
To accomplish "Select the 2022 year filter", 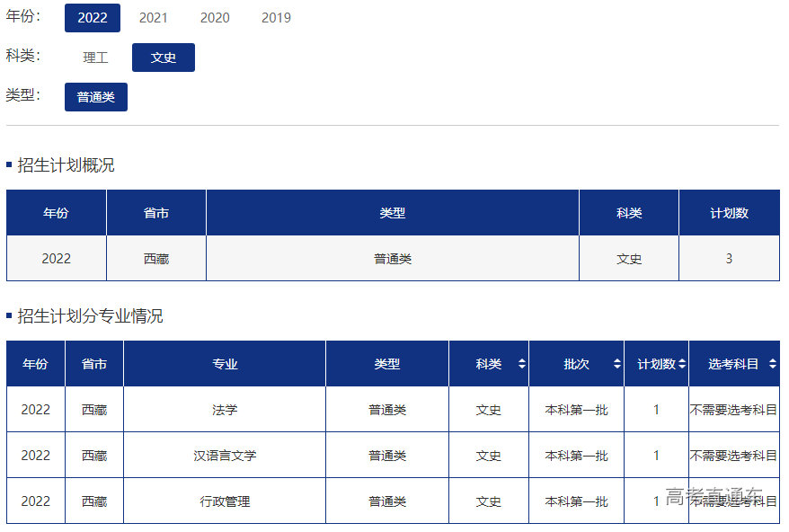I will (93, 18).
